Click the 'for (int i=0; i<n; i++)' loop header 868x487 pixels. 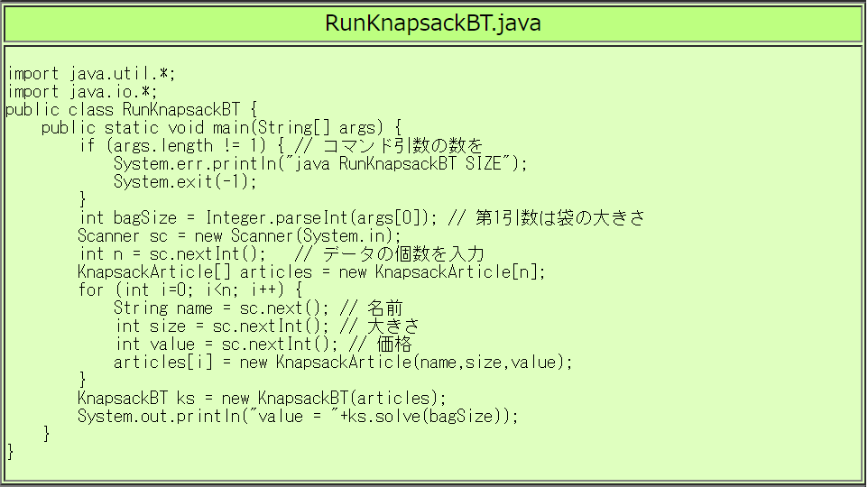(189, 290)
